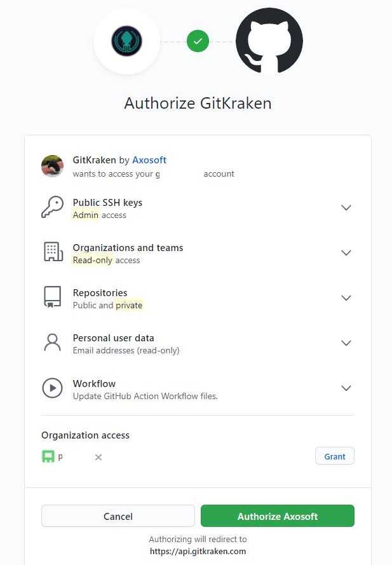Expand the Public SSH keys permission
This screenshot has width=392, height=565.
coord(346,208)
